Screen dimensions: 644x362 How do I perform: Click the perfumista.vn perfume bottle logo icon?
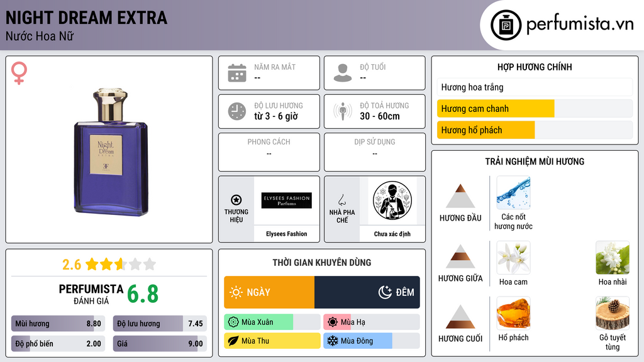pos(506,25)
